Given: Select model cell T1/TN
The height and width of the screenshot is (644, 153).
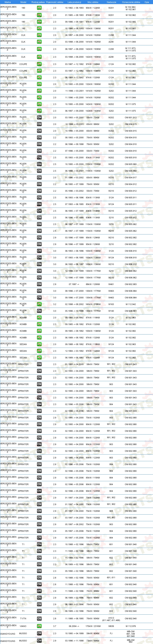Looking at the screenshot, I should click(x=23, y=619).
